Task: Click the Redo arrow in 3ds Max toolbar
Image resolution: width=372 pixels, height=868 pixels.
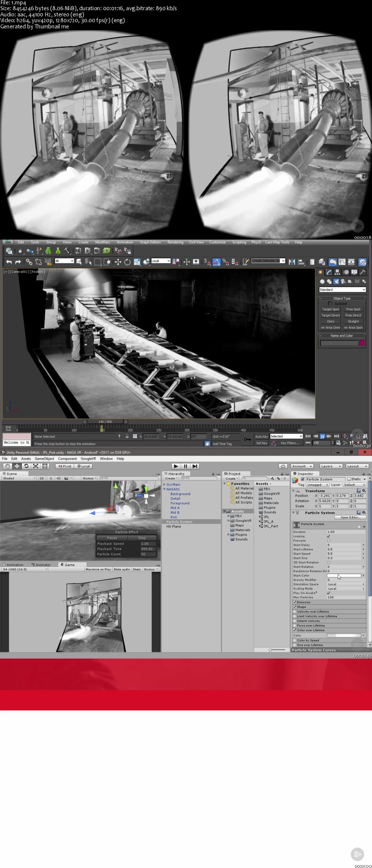Action: point(18,262)
